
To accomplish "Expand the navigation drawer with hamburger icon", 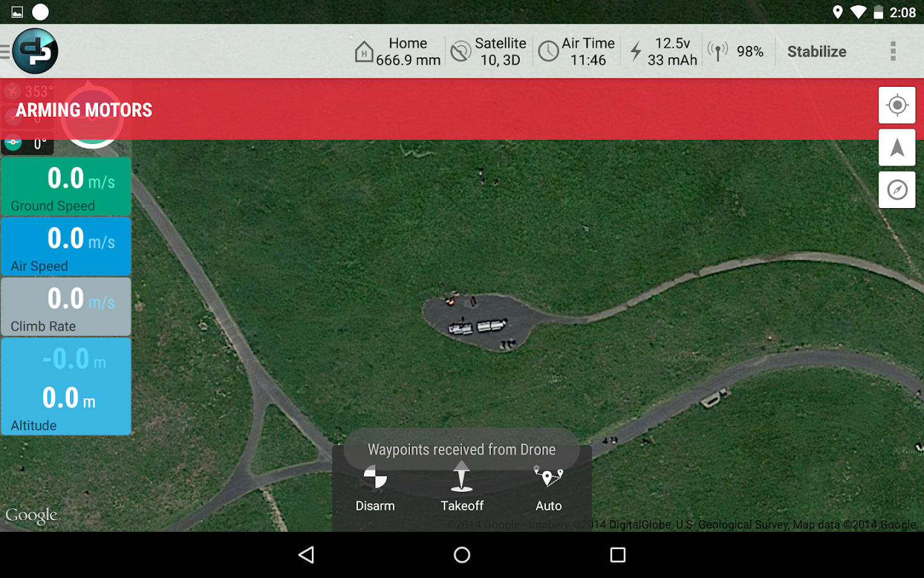I will pos(6,51).
